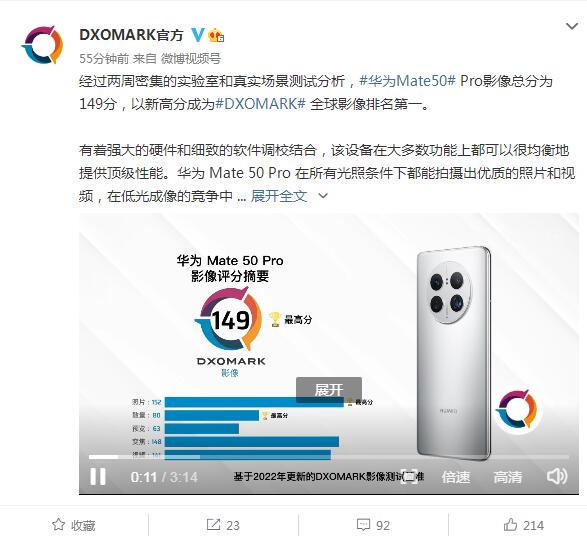Open the 倍速 playback speed menu
Viewport: 587px width, 539px height.
pyautogui.click(x=456, y=477)
